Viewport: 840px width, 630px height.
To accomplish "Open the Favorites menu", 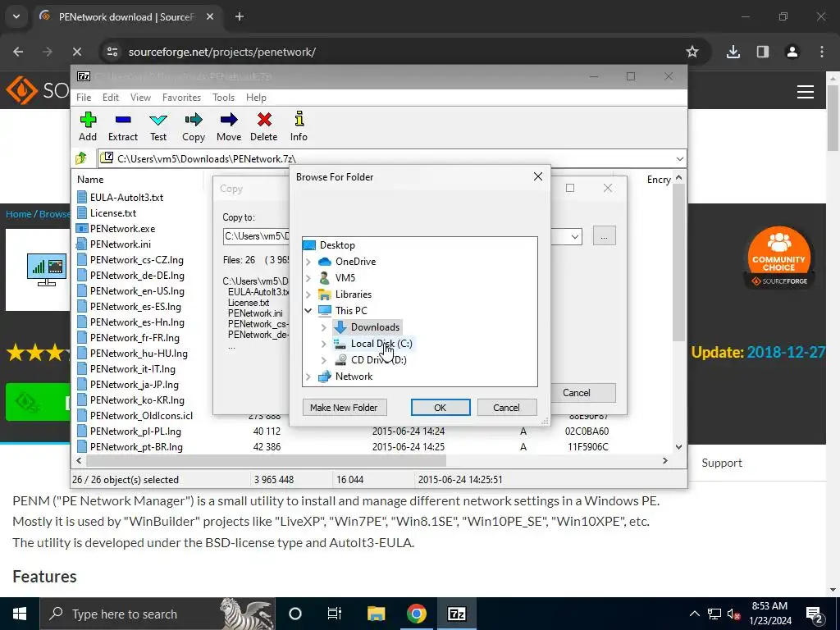I will pos(181,98).
